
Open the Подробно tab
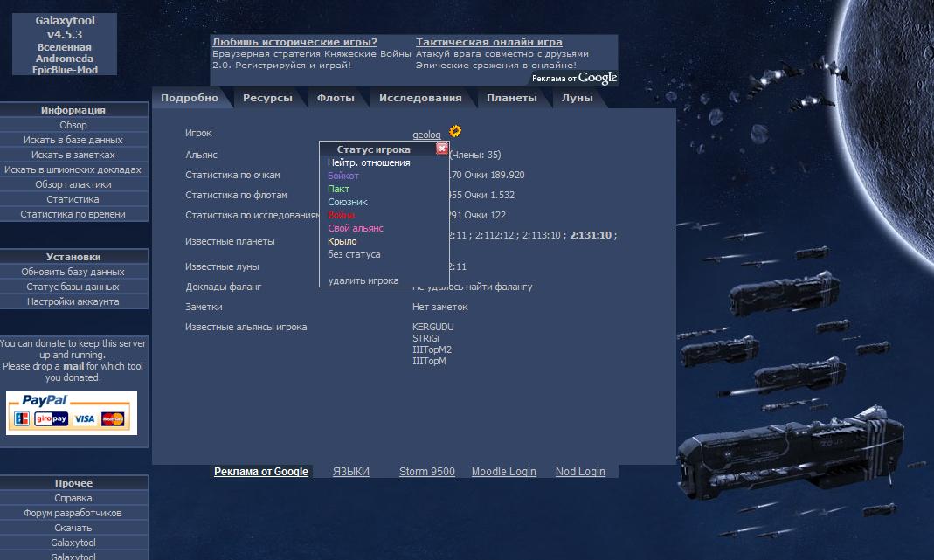click(x=190, y=99)
